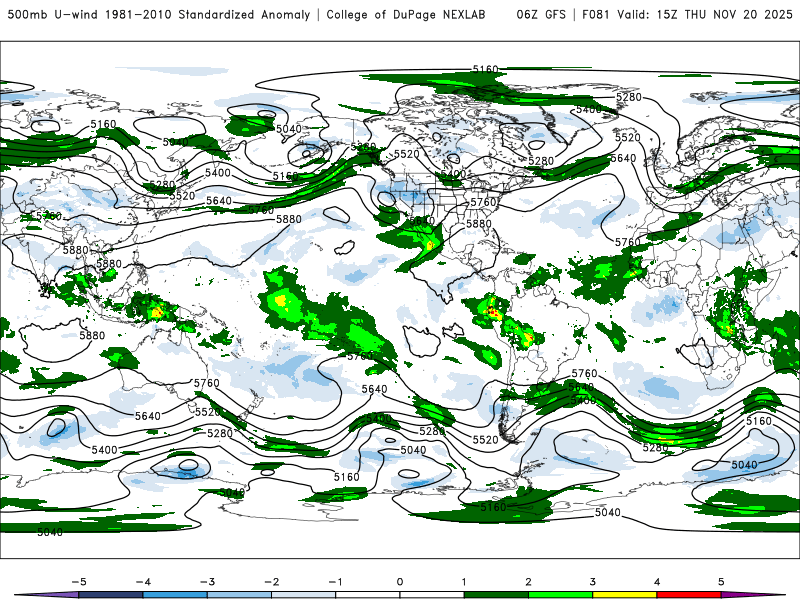The width and height of the screenshot is (800, 600).
Task: Click the colorbar tick label -1
Action: [x=335, y=582]
